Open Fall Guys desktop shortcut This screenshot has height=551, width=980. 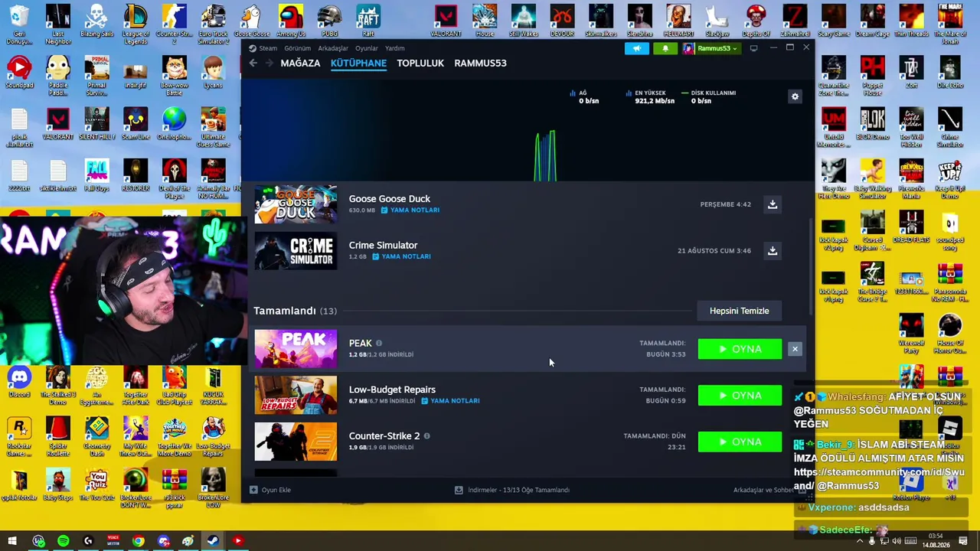[x=96, y=175]
